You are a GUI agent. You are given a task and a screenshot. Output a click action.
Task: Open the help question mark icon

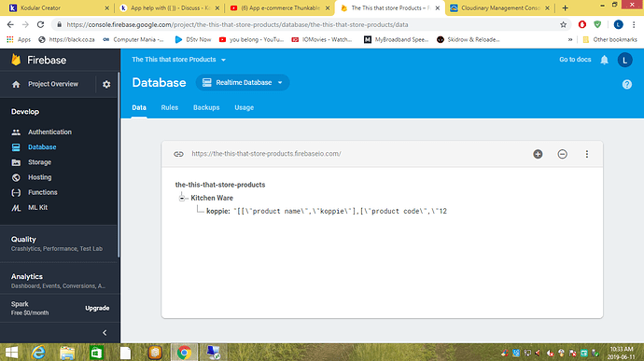coord(627,84)
